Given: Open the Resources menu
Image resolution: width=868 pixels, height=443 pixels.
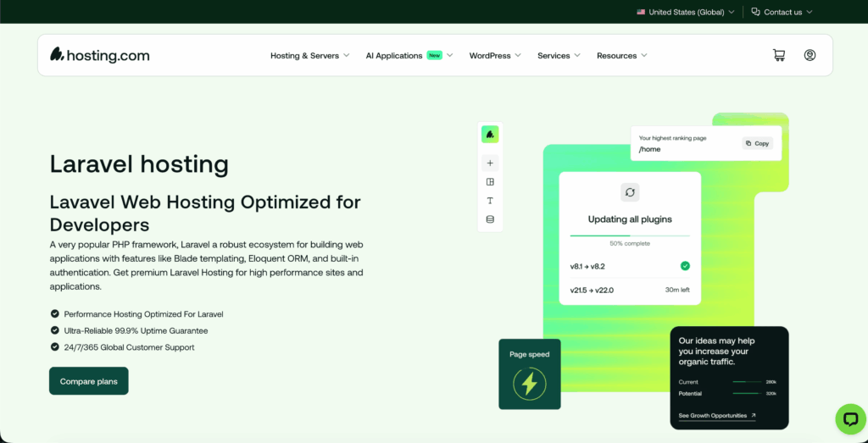Looking at the screenshot, I should click(622, 55).
